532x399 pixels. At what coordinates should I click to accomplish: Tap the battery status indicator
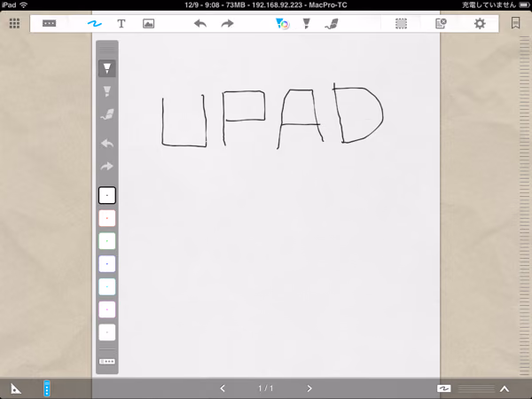click(524, 4)
